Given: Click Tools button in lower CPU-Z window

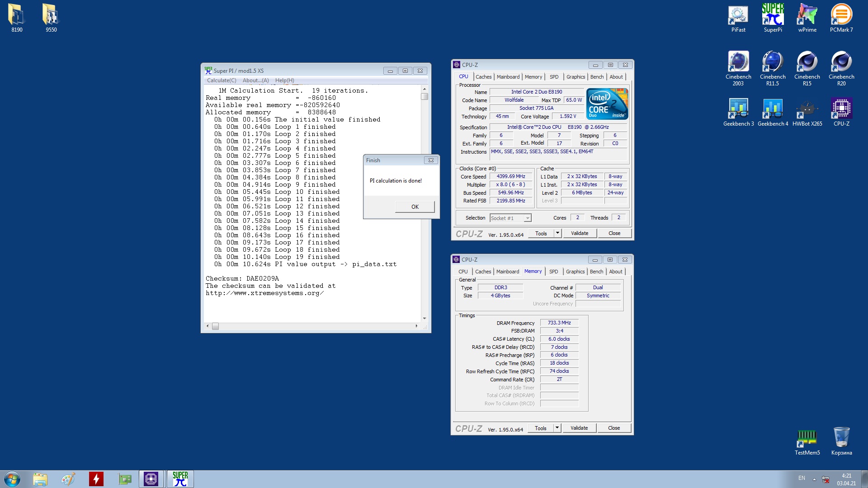Looking at the screenshot, I should click(x=541, y=428).
